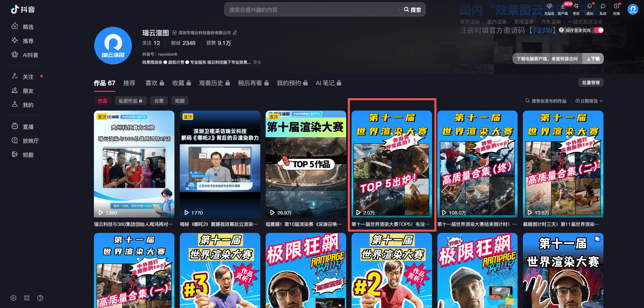The width and height of the screenshot is (644, 308).
Task: Open 关注 feed in sidebar
Action: point(23,77)
